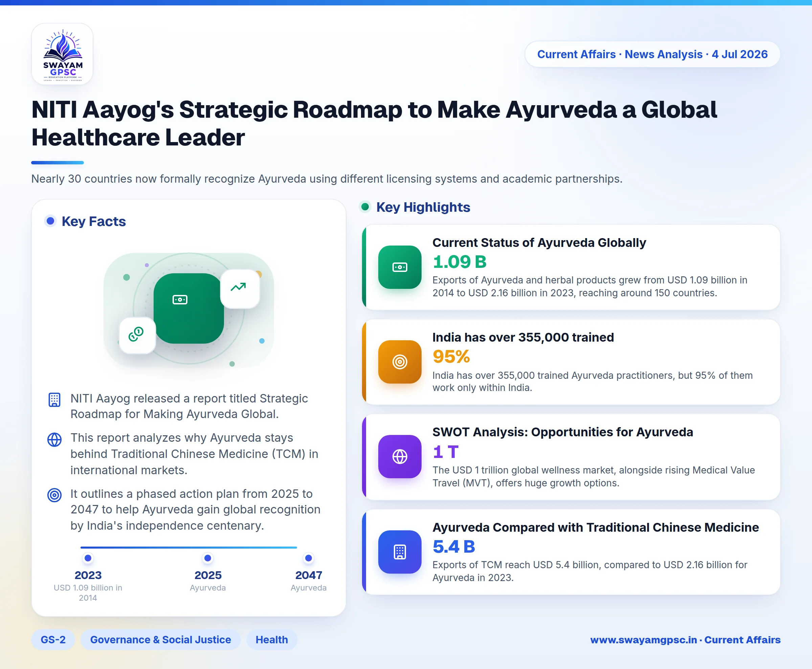Click the Swayam GPSC logo
The image size is (812, 669).
63,54
